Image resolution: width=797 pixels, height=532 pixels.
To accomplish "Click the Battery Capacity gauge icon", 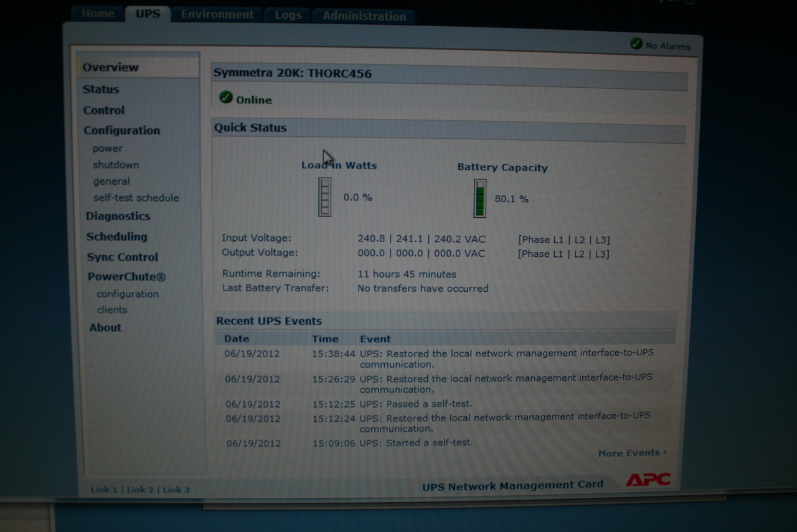I will click(479, 198).
